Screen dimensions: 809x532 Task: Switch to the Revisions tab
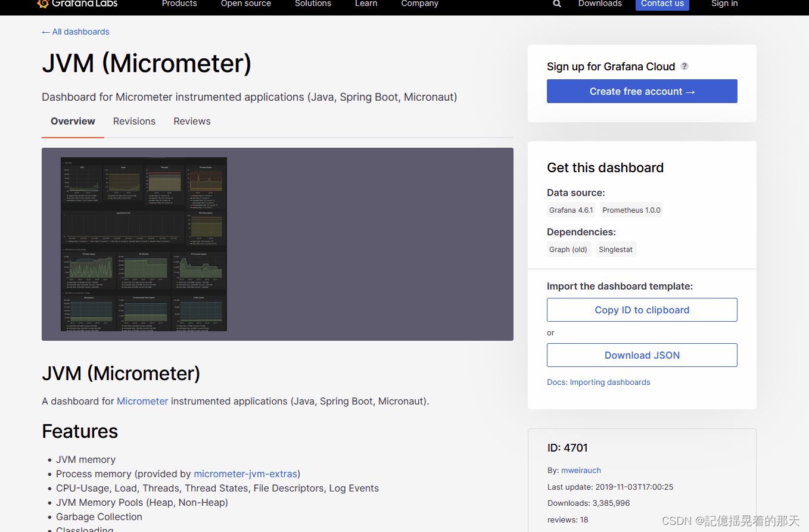[x=134, y=121]
